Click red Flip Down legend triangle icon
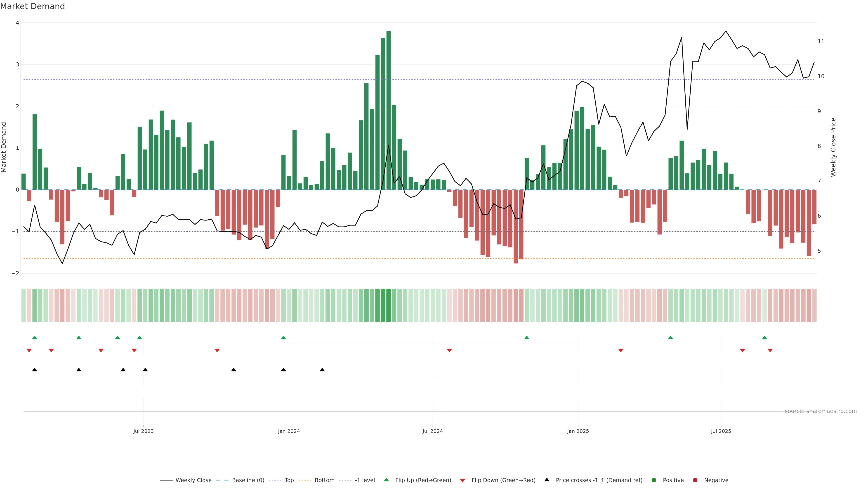This screenshot has width=868, height=488. [463, 481]
